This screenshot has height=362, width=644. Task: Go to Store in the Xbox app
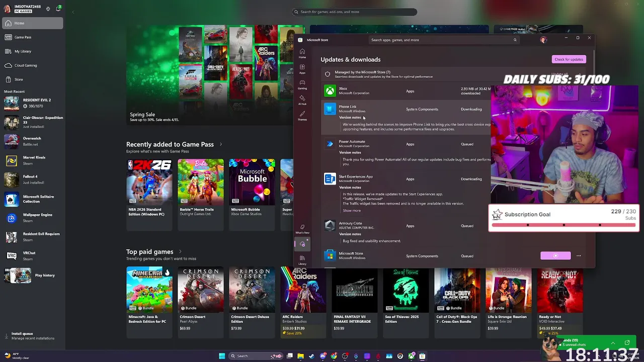coord(33,79)
